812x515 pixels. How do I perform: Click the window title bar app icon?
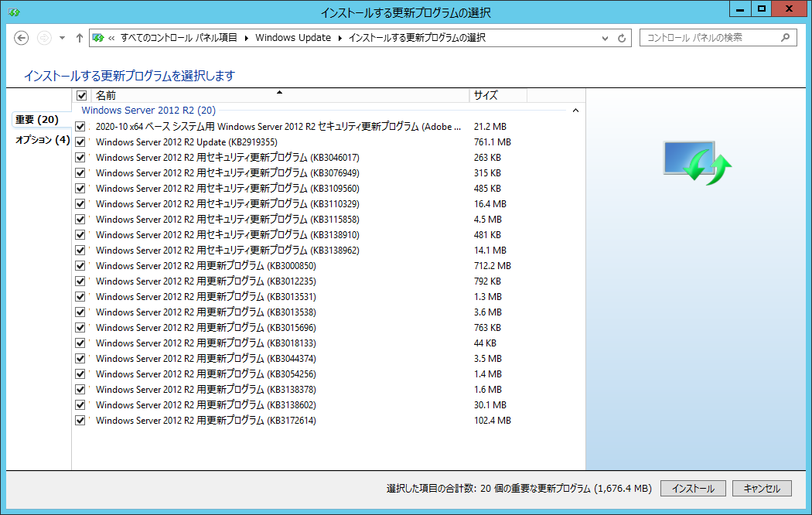pyautogui.click(x=14, y=12)
